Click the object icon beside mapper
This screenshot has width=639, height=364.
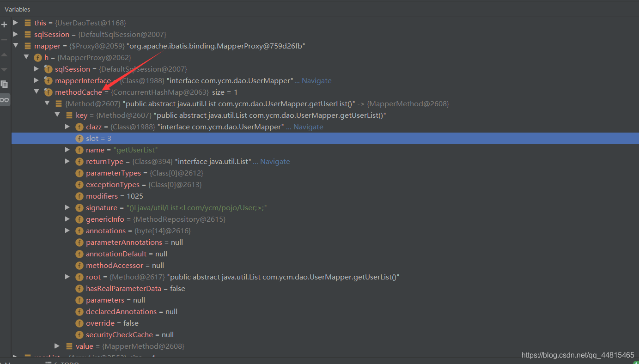[28, 46]
